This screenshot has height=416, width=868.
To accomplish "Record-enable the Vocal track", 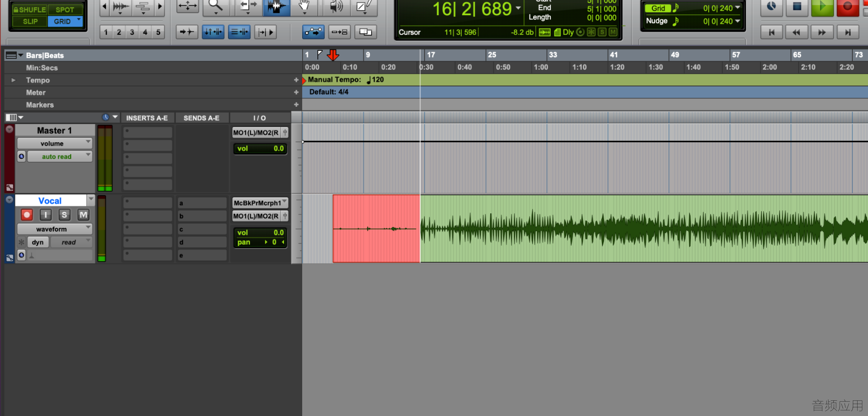I will [x=27, y=215].
